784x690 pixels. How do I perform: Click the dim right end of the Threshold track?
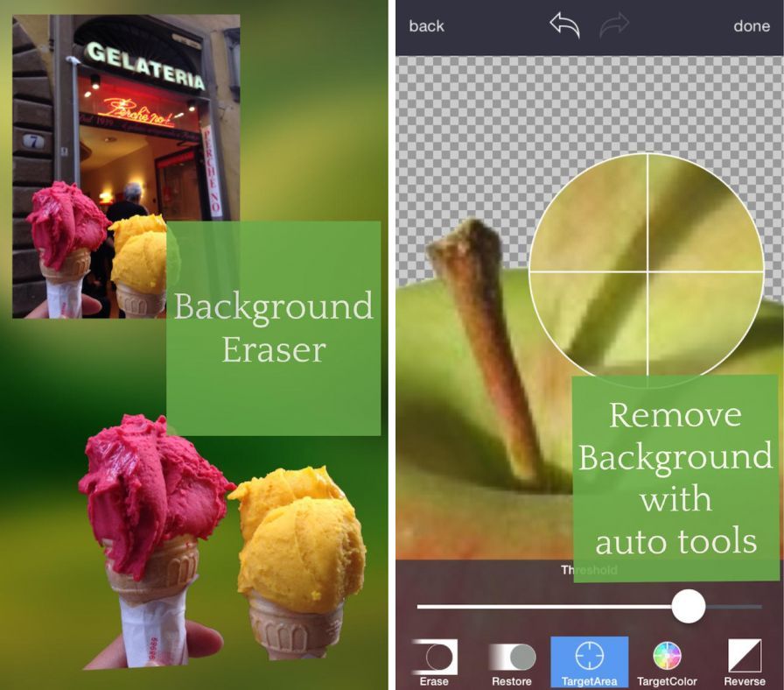(x=739, y=606)
